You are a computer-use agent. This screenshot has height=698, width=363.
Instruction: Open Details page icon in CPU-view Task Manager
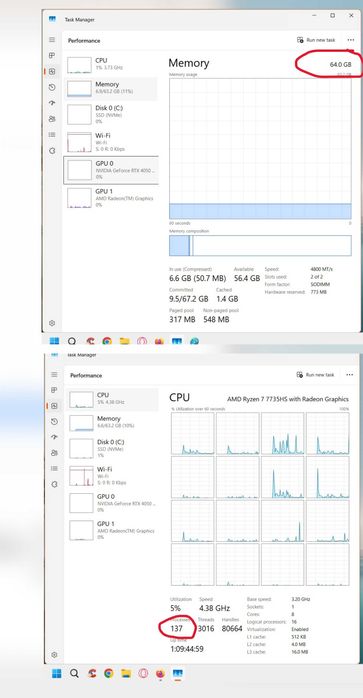54,469
